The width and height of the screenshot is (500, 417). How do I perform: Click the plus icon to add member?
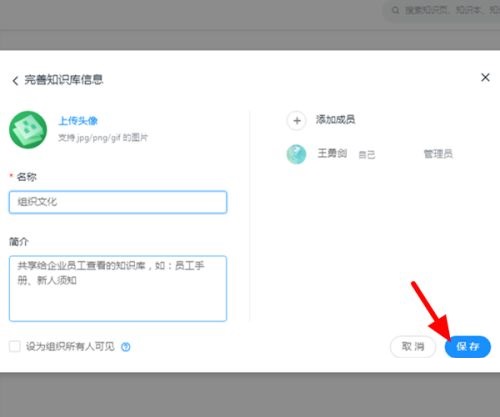click(x=297, y=121)
